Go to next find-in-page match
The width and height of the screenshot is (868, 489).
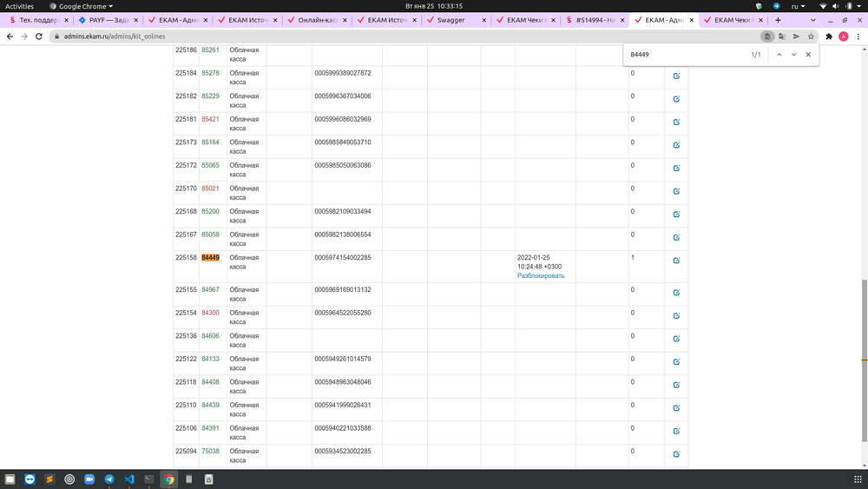(x=793, y=55)
